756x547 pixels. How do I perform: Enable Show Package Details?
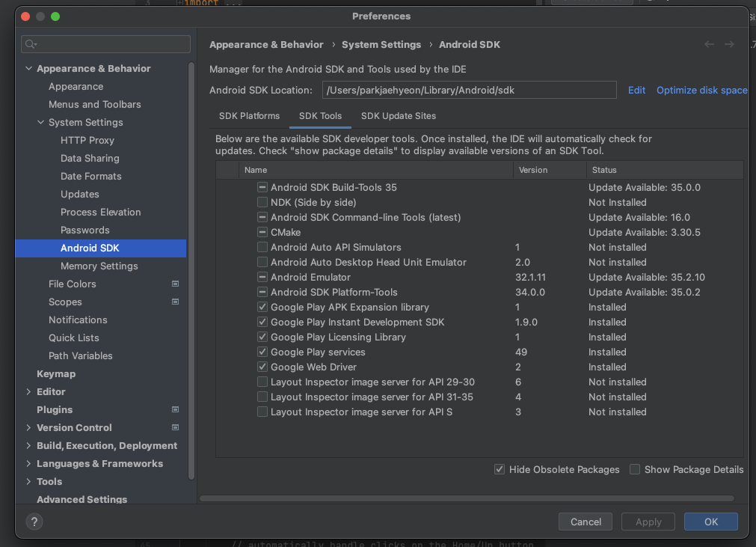[x=635, y=469]
